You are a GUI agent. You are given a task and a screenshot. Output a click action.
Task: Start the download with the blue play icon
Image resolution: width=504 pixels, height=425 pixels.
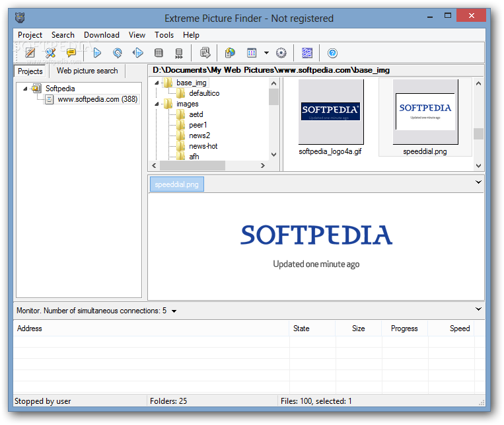[x=97, y=53]
